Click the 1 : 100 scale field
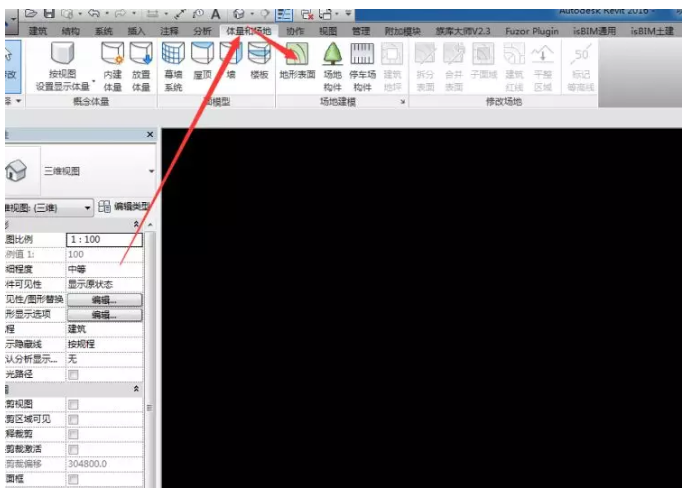This screenshot has height=494, width=688. pos(104,240)
